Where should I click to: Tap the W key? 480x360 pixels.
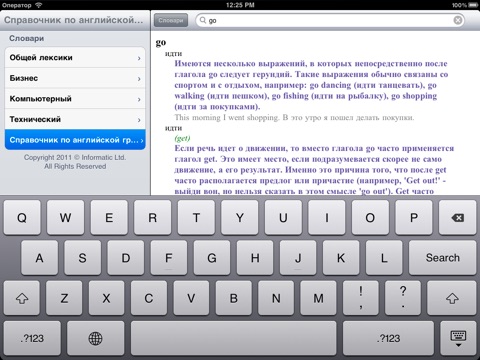[65, 218]
